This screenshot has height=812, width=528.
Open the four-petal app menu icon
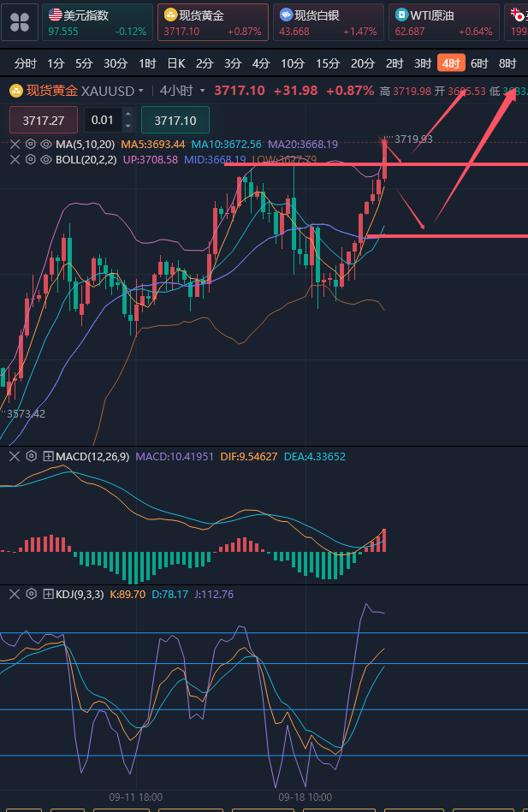coord(20,22)
